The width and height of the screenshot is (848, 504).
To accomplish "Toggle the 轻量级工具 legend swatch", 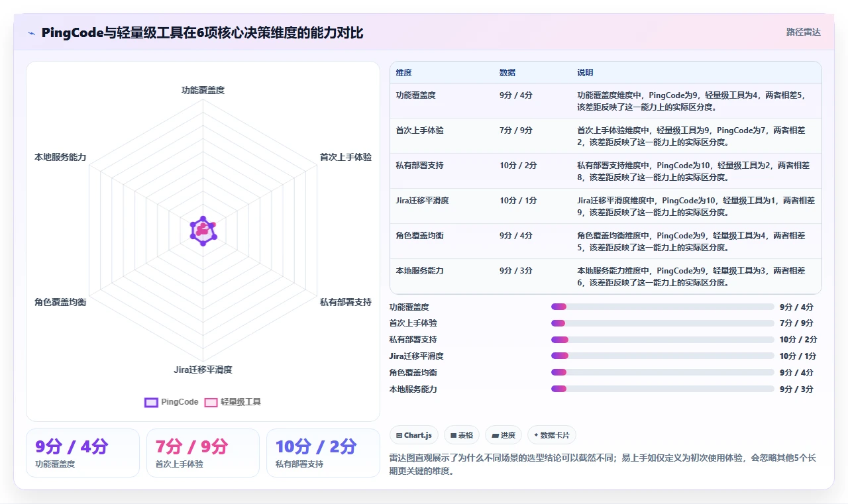I will (x=211, y=402).
